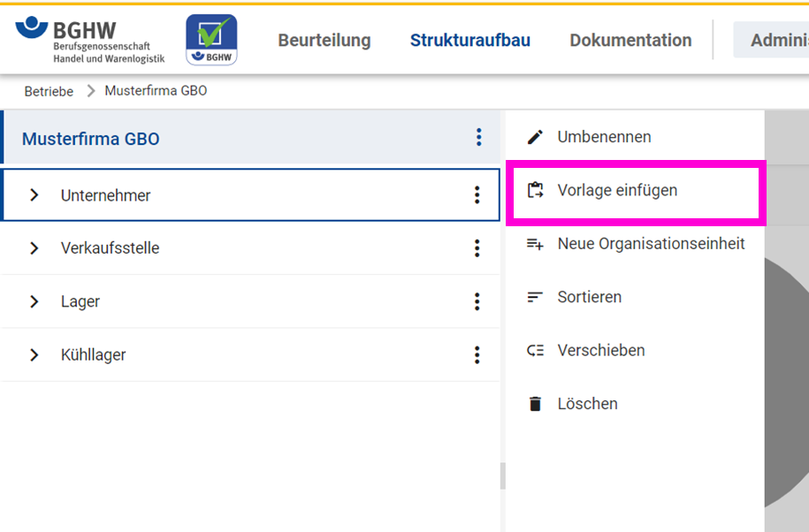This screenshot has width=809, height=532.
Task: Open the Dokumentation tab
Action: click(630, 41)
